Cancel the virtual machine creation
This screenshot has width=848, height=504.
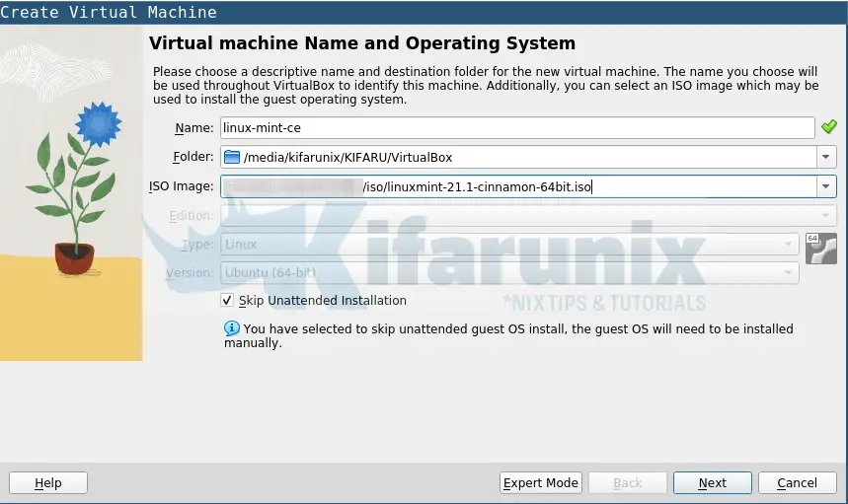click(x=798, y=482)
